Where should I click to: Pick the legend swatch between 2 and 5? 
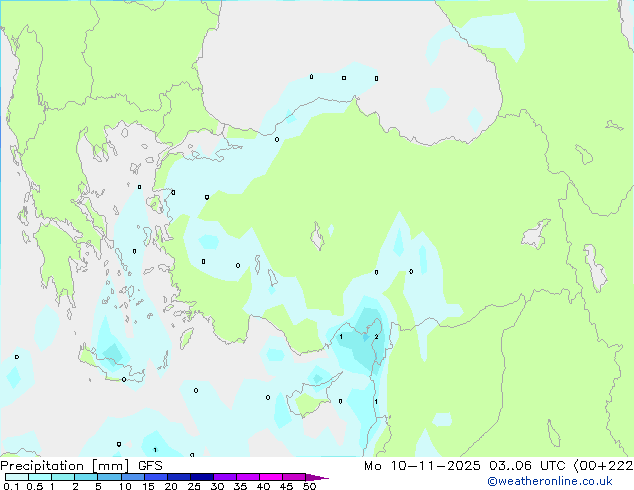tap(86, 477)
